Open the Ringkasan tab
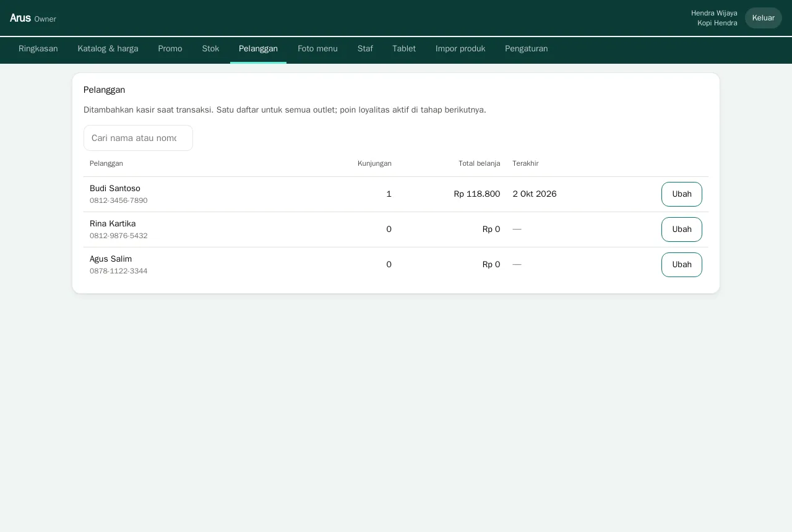792x532 pixels. pos(38,49)
